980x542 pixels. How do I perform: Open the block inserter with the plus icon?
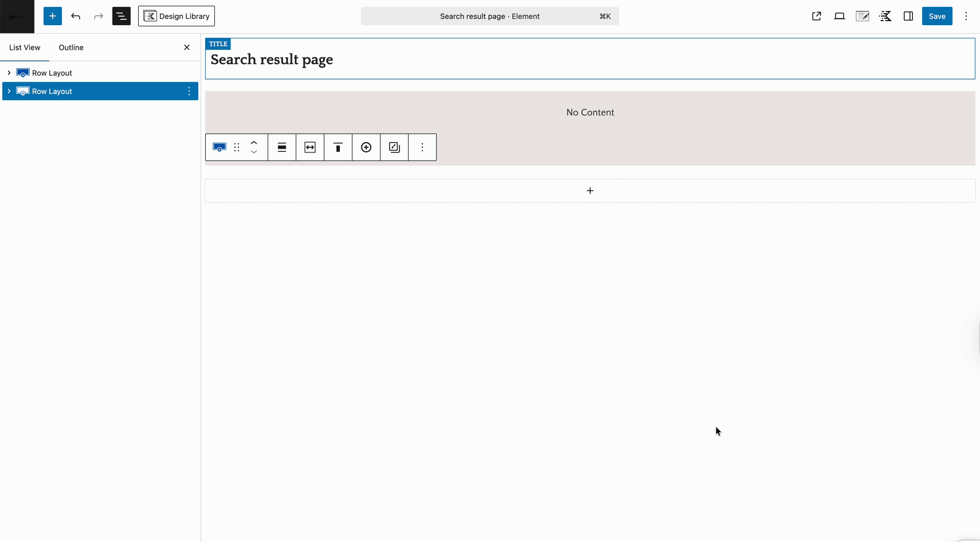pyautogui.click(x=53, y=16)
